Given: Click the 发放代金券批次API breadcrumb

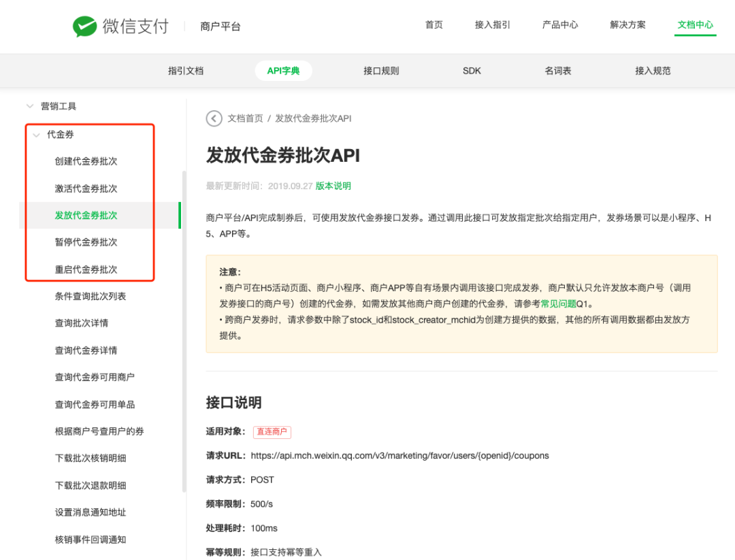Looking at the screenshot, I should [313, 118].
